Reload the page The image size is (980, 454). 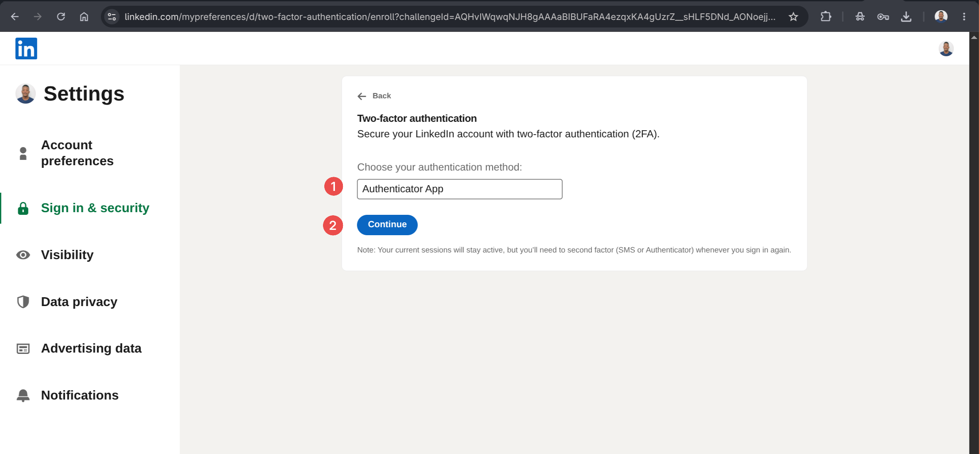[x=61, y=17]
